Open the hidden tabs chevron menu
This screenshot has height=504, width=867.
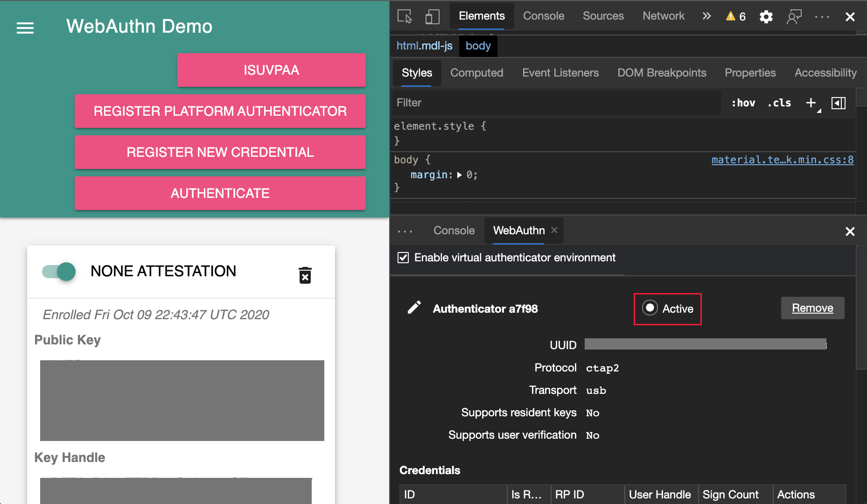tap(706, 16)
